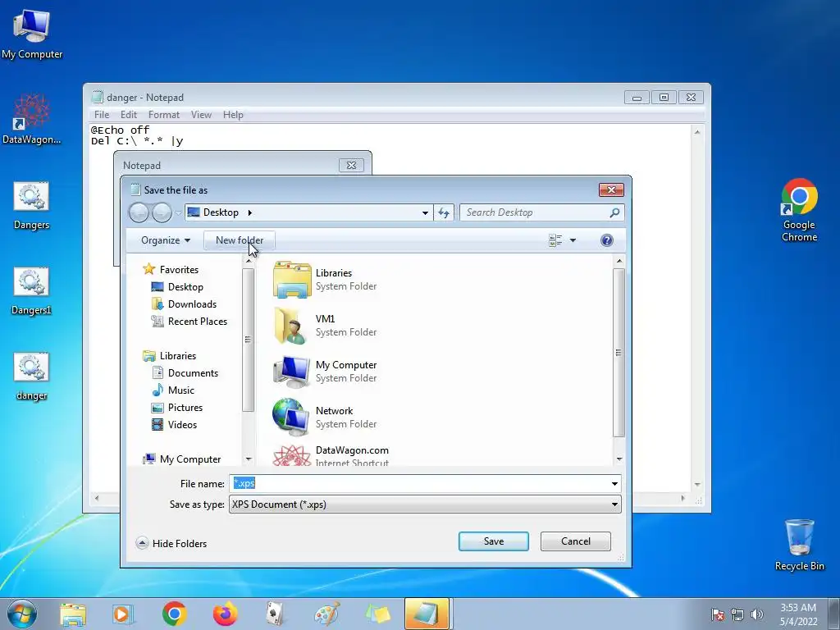Click the search magnifier icon
840x630 pixels.
coord(614,212)
